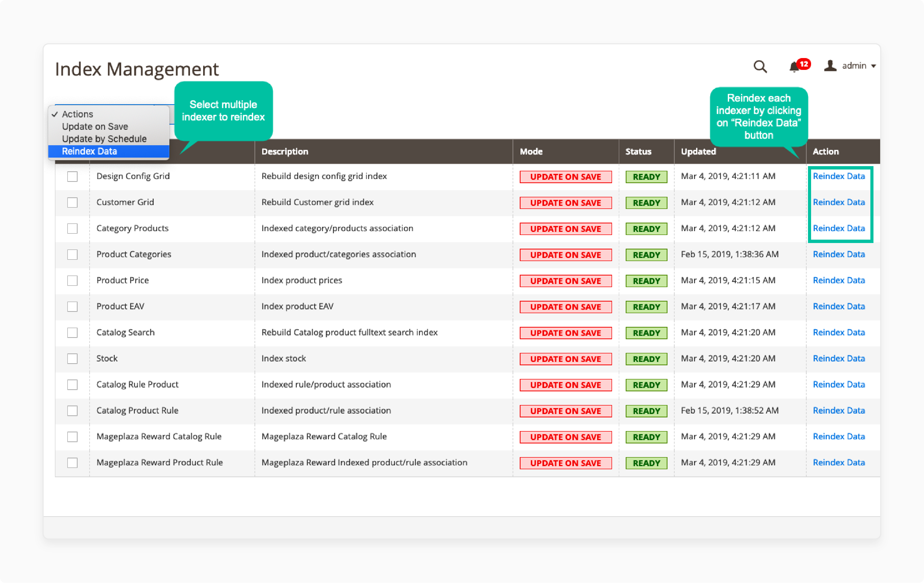Click text "Index stock"
The width and height of the screenshot is (924, 583).
pyautogui.click(x=284, y=358)
